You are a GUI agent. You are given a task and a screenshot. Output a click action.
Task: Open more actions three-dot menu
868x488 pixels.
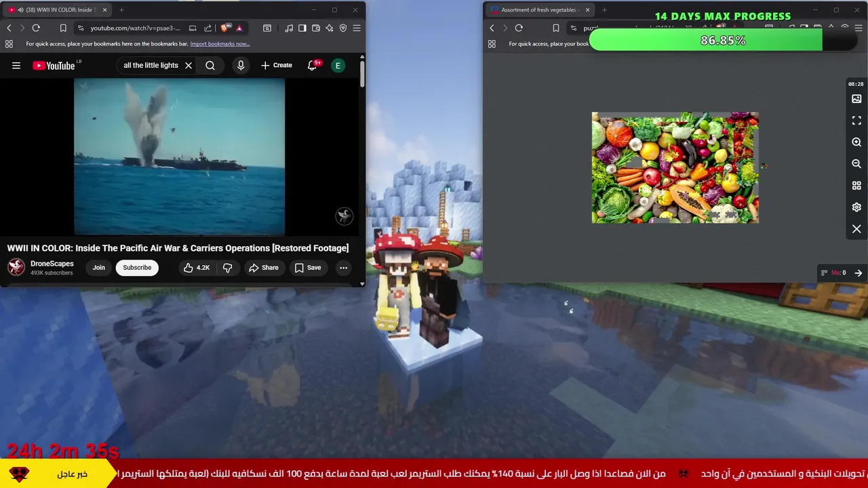pos(343,268)
